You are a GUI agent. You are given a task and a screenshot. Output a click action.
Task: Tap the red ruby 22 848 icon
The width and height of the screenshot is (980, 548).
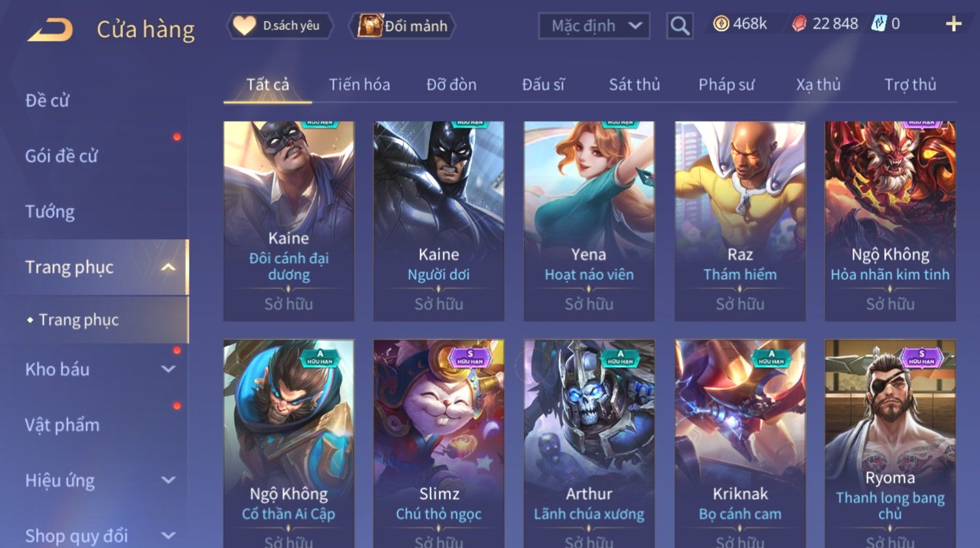(799, 24)
